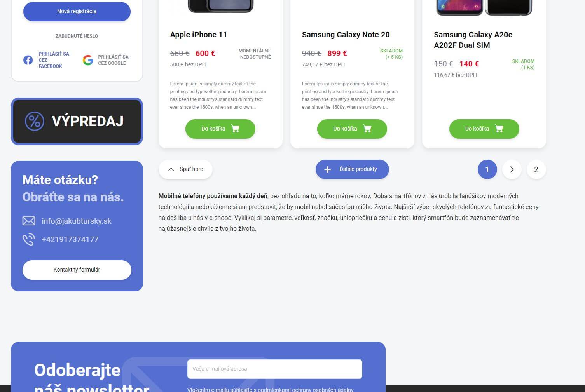Click cart icon under Samsung Galaxy Note 20
This screenshot has width=585, height=392.
coord(367,129)
